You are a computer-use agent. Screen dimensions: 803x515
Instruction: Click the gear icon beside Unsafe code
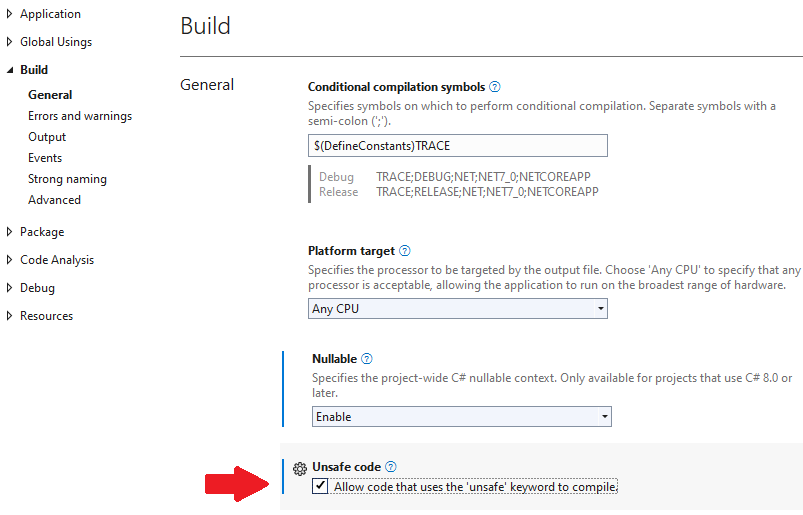pos(300,468)
